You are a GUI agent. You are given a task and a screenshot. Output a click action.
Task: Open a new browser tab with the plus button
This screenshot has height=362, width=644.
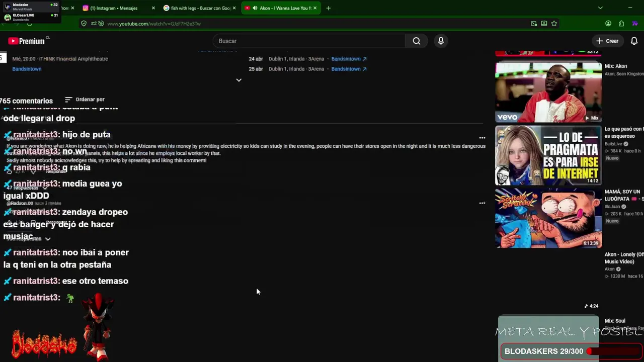328,8
